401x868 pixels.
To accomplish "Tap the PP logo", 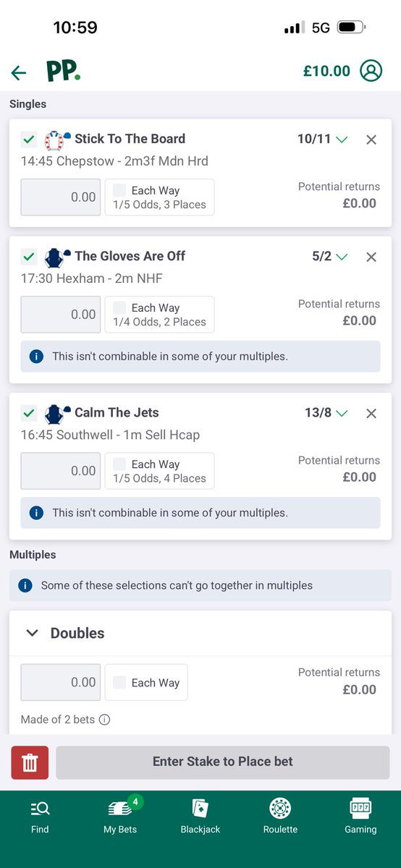I will (x=63, y=71).
